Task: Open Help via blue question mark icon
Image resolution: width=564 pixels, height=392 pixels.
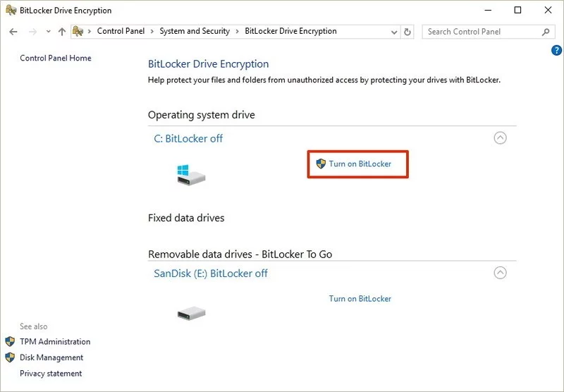Action: pyautogui.click(x=556, y=51)
